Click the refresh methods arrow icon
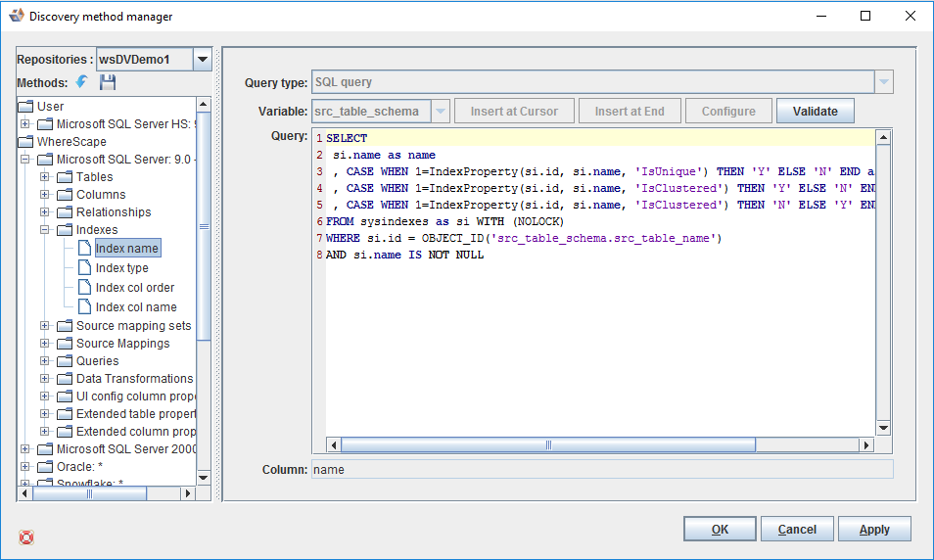The width and height of the screenshot is (934, 560). coord(81,82)
